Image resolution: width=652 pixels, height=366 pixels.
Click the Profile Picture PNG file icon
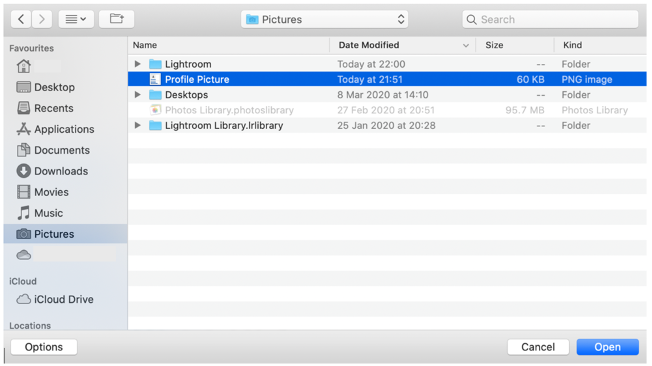[155, 79]
